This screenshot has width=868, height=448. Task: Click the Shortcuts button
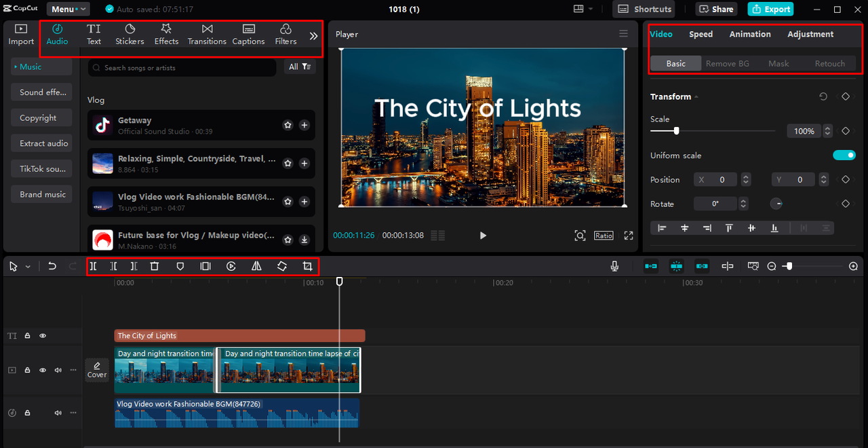(645, 10)
